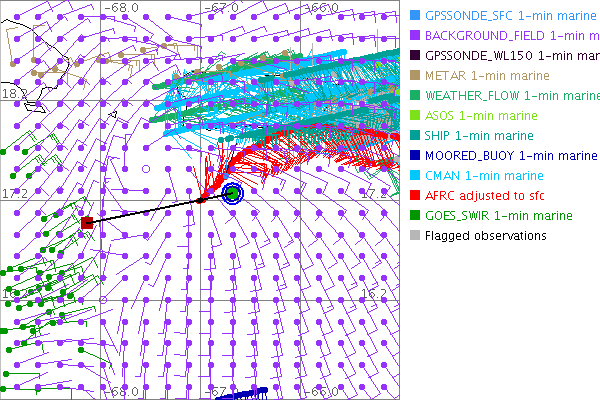Click the Flagged observations legend label
The image size is (600, 400).
click(x=485, y=235)
